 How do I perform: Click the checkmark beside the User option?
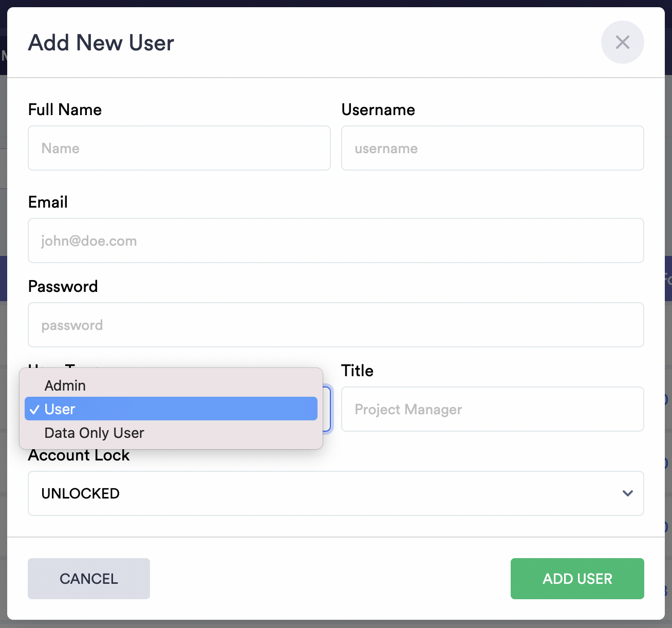click(x=34, y=410)
